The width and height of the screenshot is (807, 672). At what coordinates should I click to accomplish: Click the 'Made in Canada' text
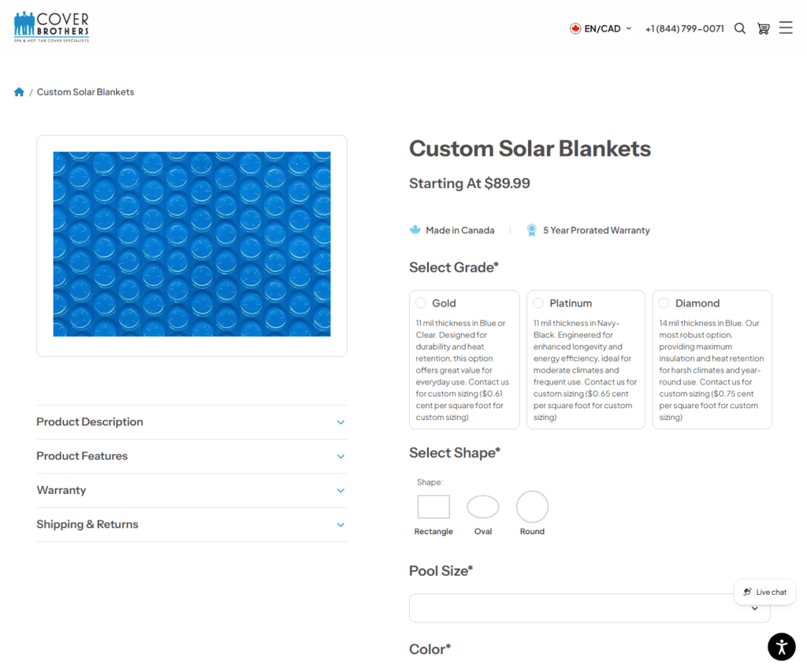[x=459, y=230]
